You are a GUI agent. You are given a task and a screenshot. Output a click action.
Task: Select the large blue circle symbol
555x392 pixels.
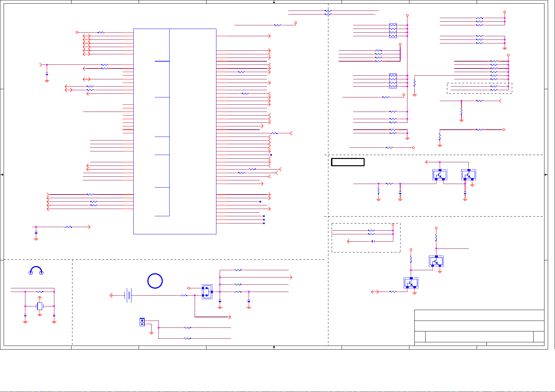[155, 281]
